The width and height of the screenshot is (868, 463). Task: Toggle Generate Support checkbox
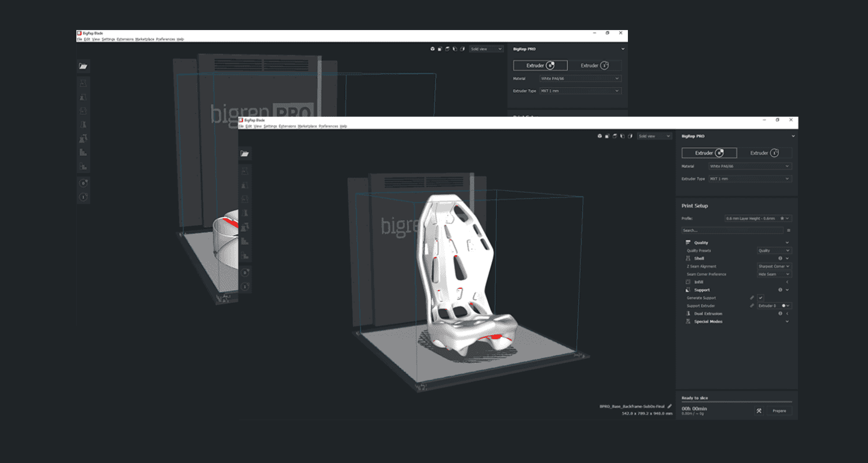pyautogui.click(x=761, y=297)
